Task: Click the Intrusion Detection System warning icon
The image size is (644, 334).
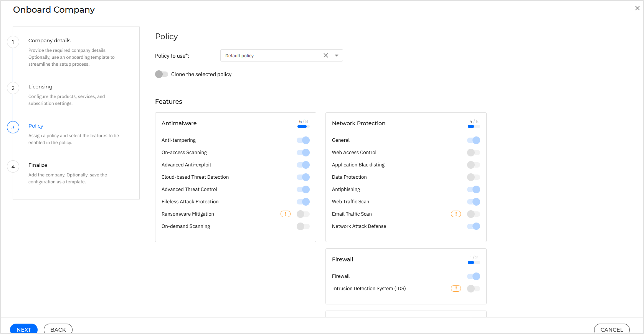Action: (456, 289)
